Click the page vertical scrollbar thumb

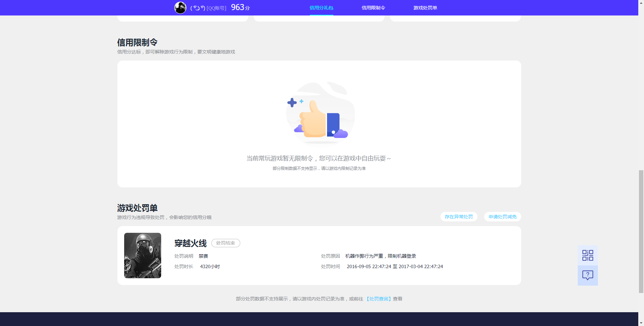tap(641, 231)
